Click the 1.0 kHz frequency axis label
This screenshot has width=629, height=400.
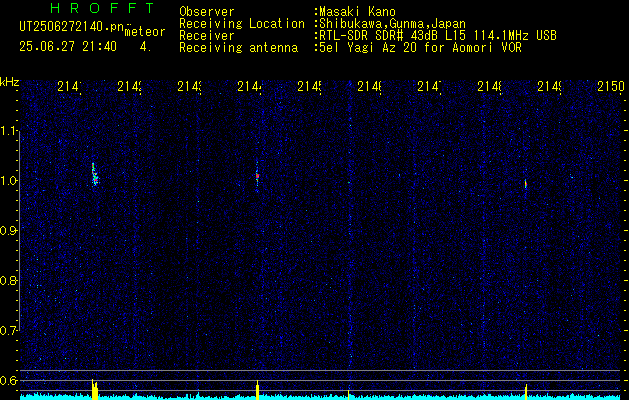click(8, 181)
